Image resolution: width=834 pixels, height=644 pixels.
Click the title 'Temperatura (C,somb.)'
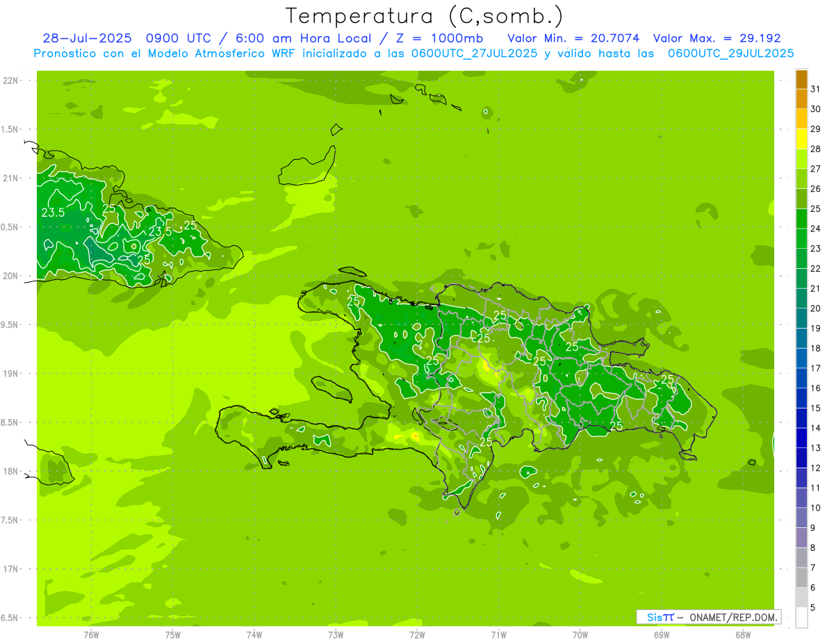pos(424,17)
